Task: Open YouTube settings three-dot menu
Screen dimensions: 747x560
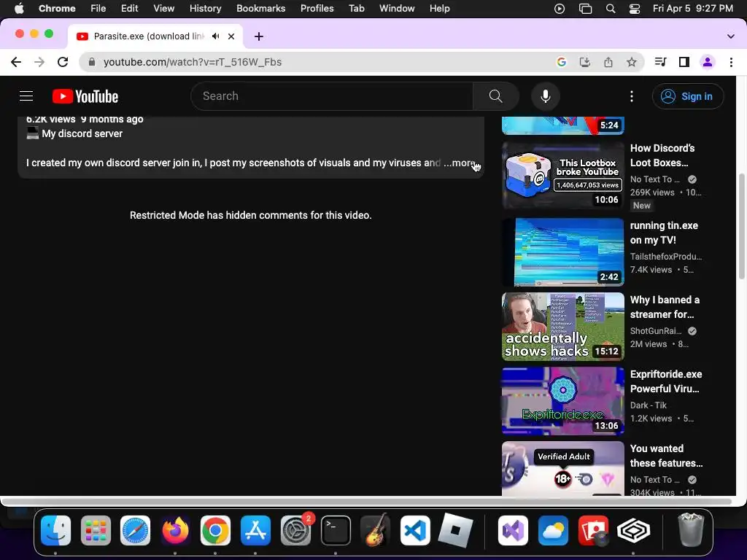Action: tap(632, 96)
